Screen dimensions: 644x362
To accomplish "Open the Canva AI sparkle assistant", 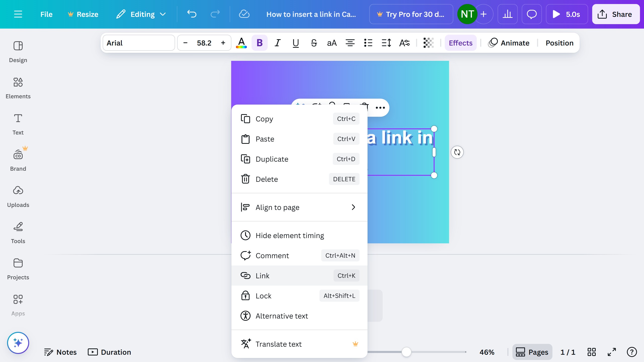I will point(18,343).
